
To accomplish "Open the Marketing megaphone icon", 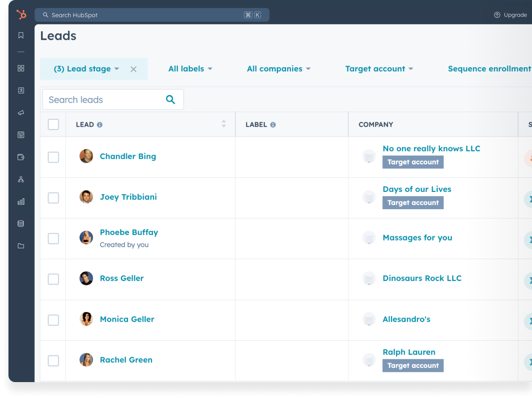I will point(21,112).
